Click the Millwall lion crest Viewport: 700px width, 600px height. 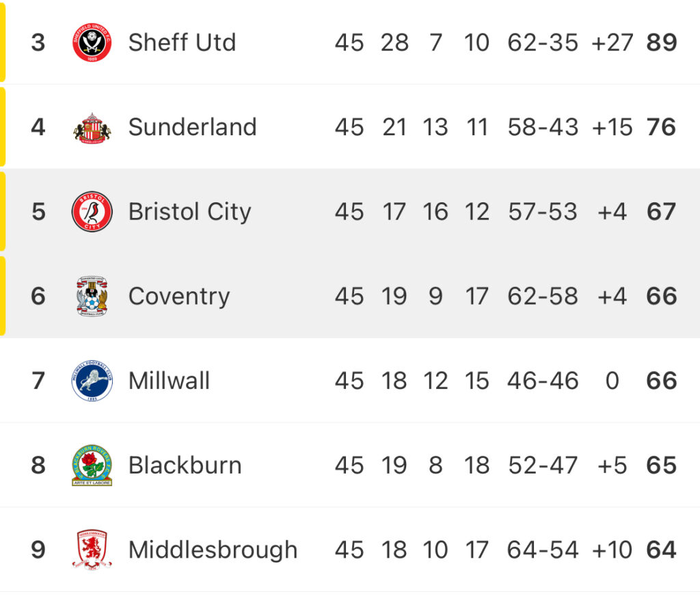pyautogui.click(x=92, y=381)
